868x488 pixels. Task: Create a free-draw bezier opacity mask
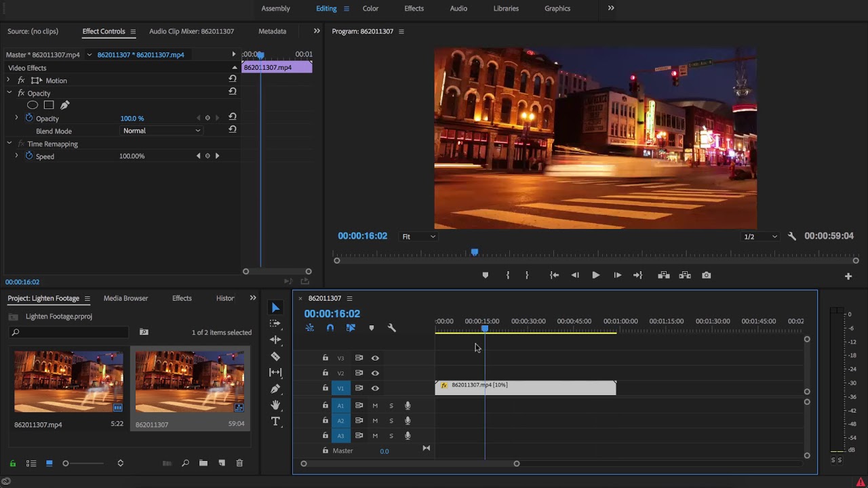65,105
